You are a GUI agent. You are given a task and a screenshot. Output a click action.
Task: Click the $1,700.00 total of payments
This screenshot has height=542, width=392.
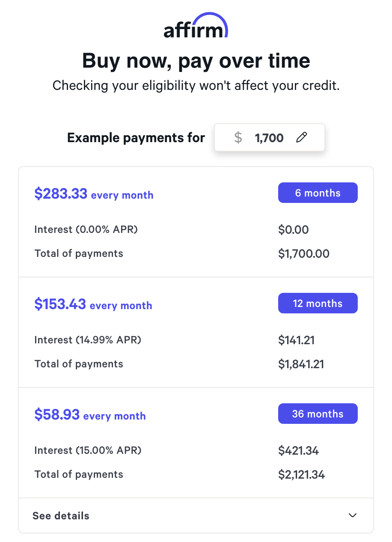coord(304,253)
